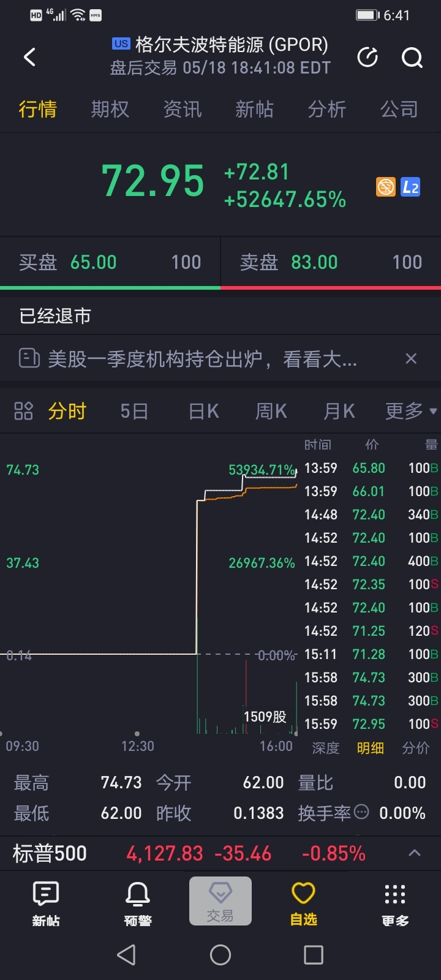Switch to the 深度 depth view
Viewport: 441px width, 980px height.
pos(325,748)
